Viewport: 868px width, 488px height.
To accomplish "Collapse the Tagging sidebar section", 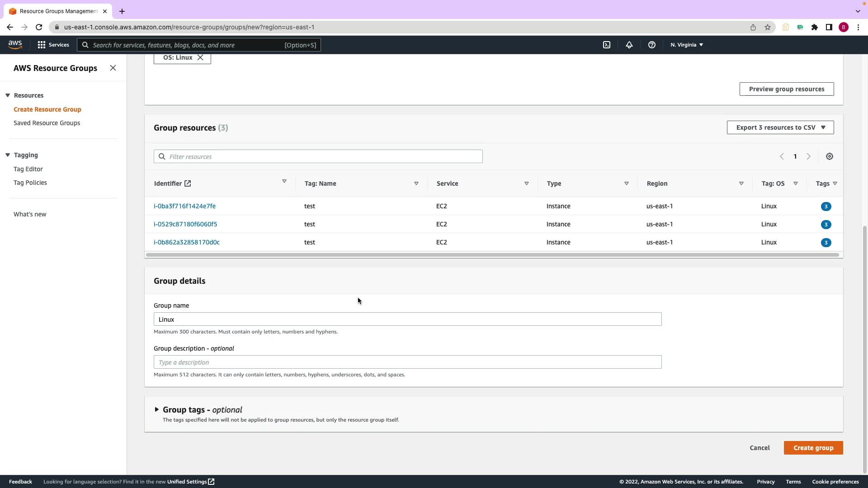I will (8, 155).
